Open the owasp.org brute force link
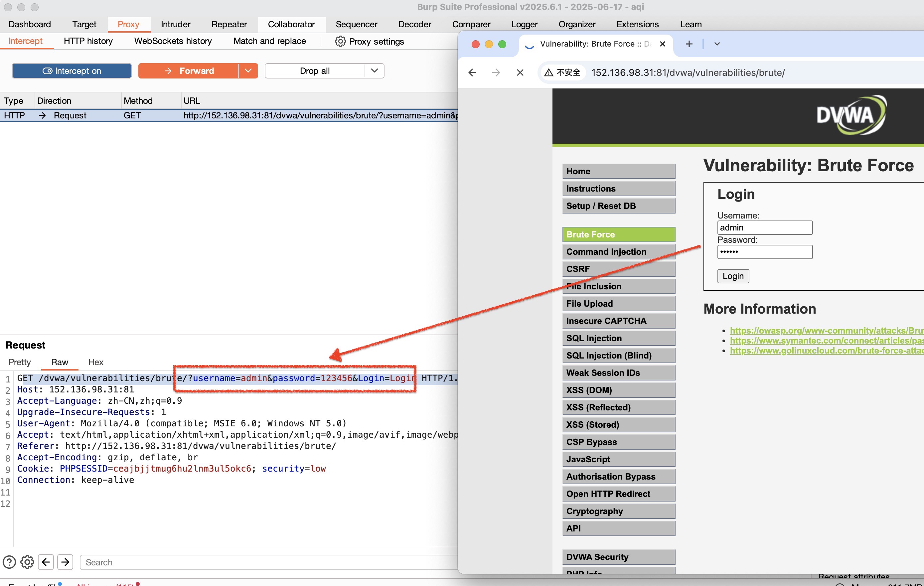924x586 pixels. (827, 331)
